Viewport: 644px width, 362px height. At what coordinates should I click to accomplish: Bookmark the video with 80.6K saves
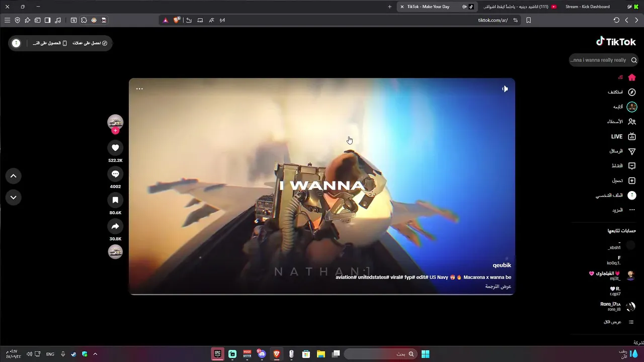(x=115, y=200)
